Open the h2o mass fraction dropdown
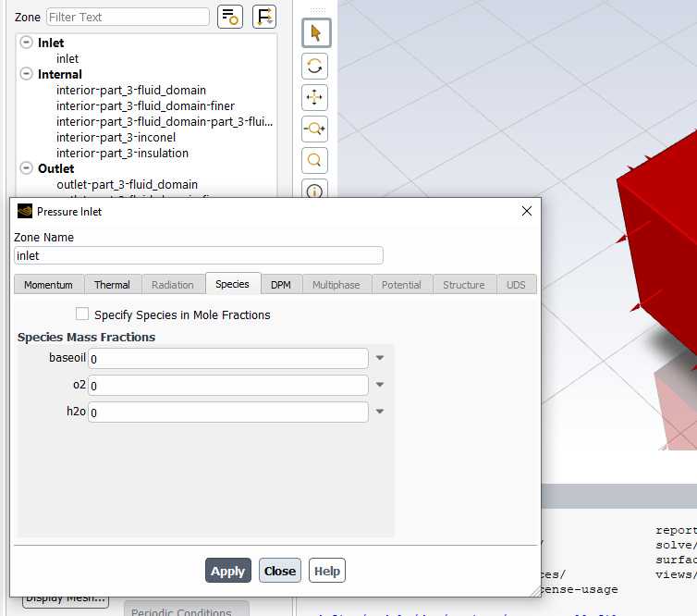697x616 pixels. [379, 412]
